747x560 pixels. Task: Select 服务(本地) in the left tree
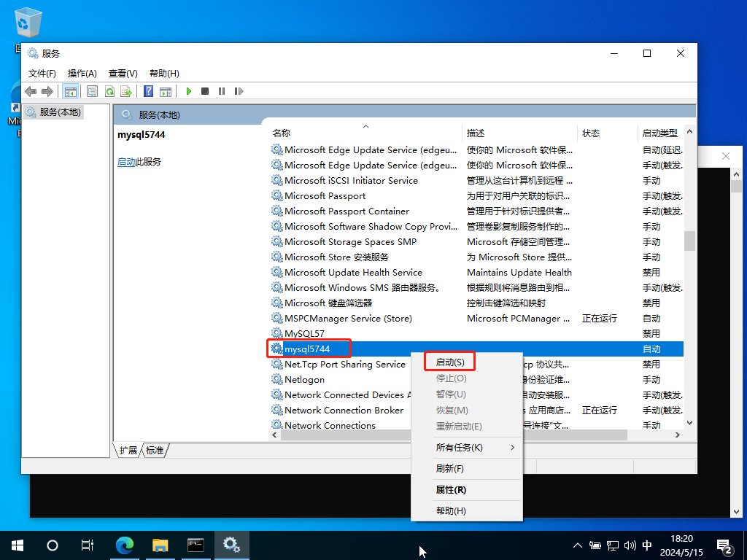coord(61,112)
